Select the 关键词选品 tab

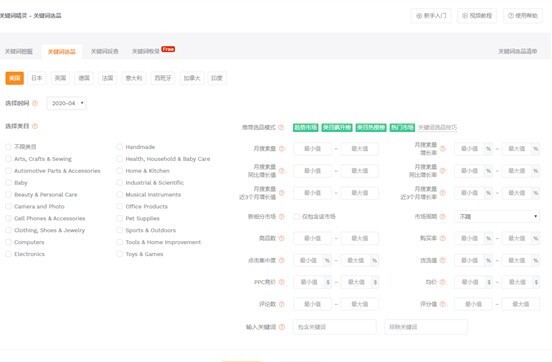click(x=62, y=52)
